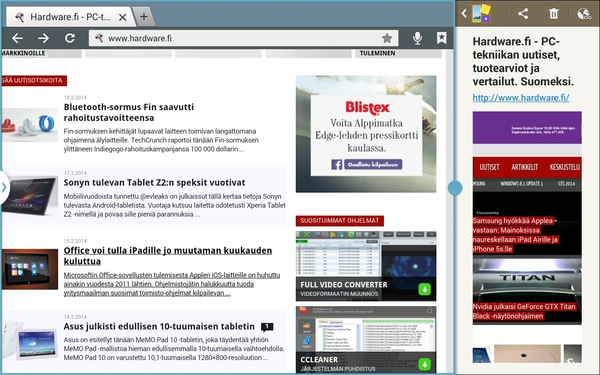Click TULEMINEN text at page top
600x375 pixels.
377,53
